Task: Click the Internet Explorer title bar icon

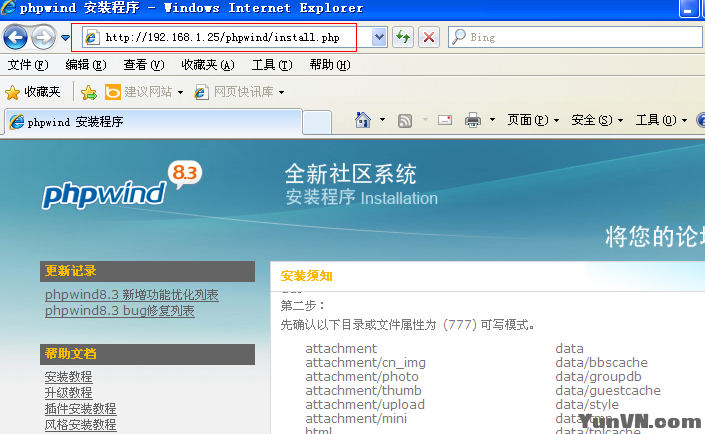Action: pos(7,8)
